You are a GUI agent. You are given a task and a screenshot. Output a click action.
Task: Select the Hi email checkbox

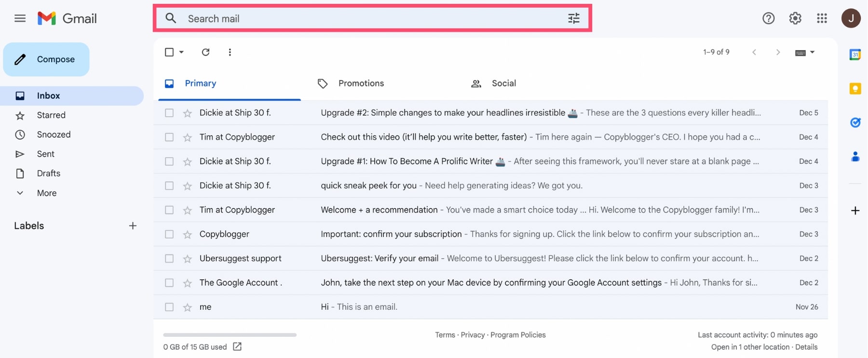tap(169, 307)
